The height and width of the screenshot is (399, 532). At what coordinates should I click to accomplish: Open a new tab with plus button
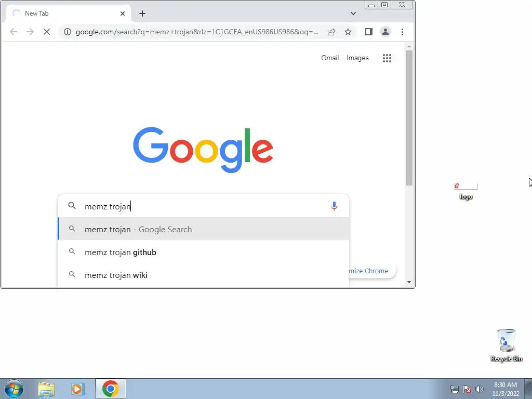coord(142,14)
